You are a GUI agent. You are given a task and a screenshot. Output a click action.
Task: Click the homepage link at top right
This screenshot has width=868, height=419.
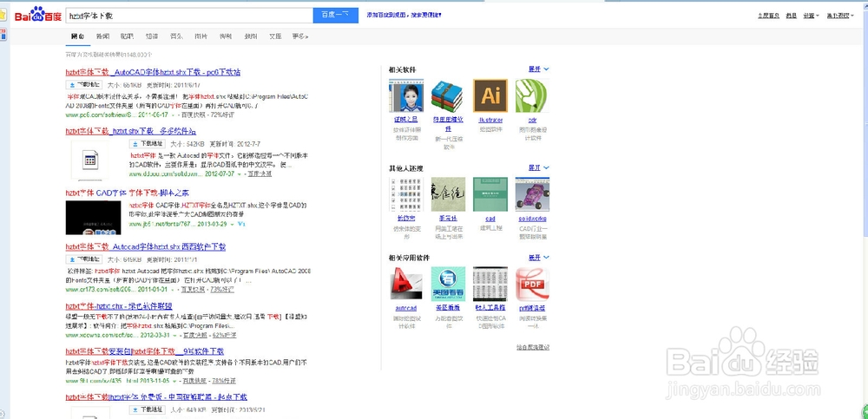coord(768,16)
